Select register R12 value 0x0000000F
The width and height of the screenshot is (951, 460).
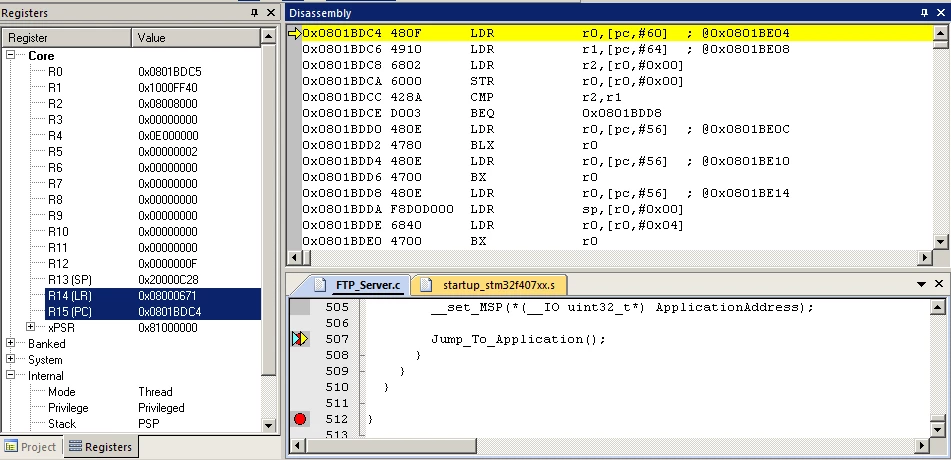[167, 263]
